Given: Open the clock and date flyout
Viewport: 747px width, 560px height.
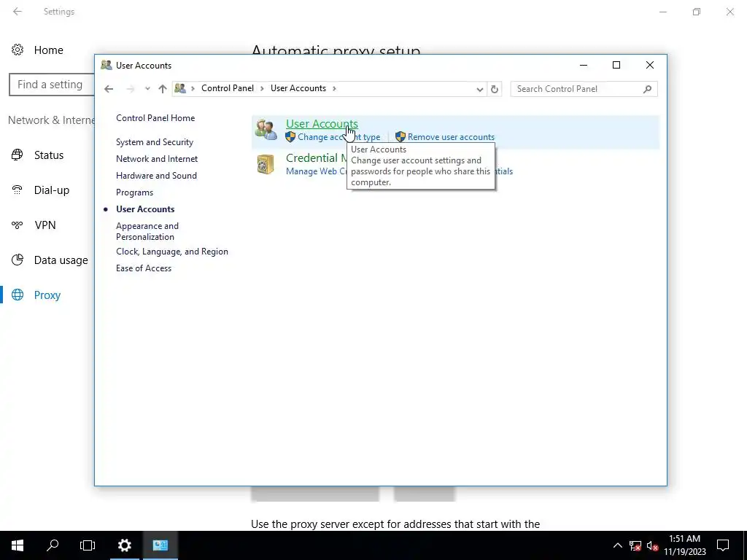Looking at the screenshot, I should point(684,545).
